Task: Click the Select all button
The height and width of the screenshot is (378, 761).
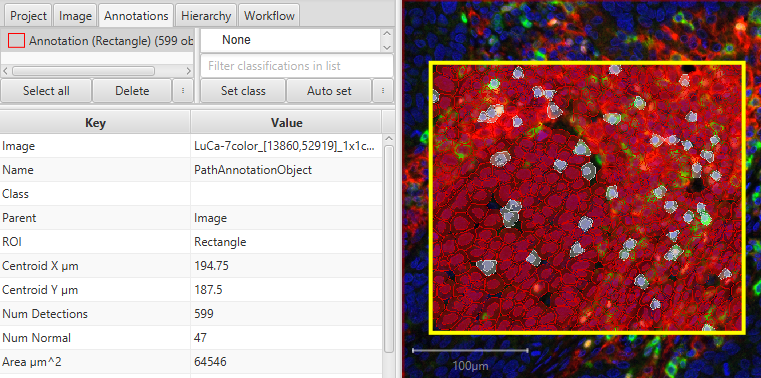Action: pyautogui.click(x=46, y=91)
